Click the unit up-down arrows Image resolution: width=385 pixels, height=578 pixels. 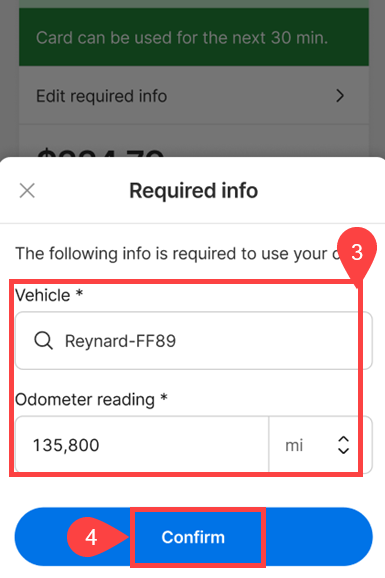[x=343, y=445]
